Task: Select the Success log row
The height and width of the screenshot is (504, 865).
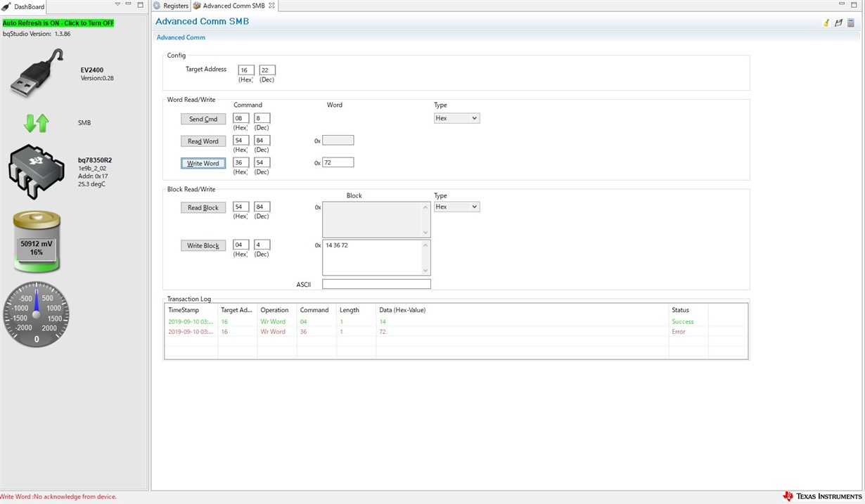Action: (x=456, y=321)
